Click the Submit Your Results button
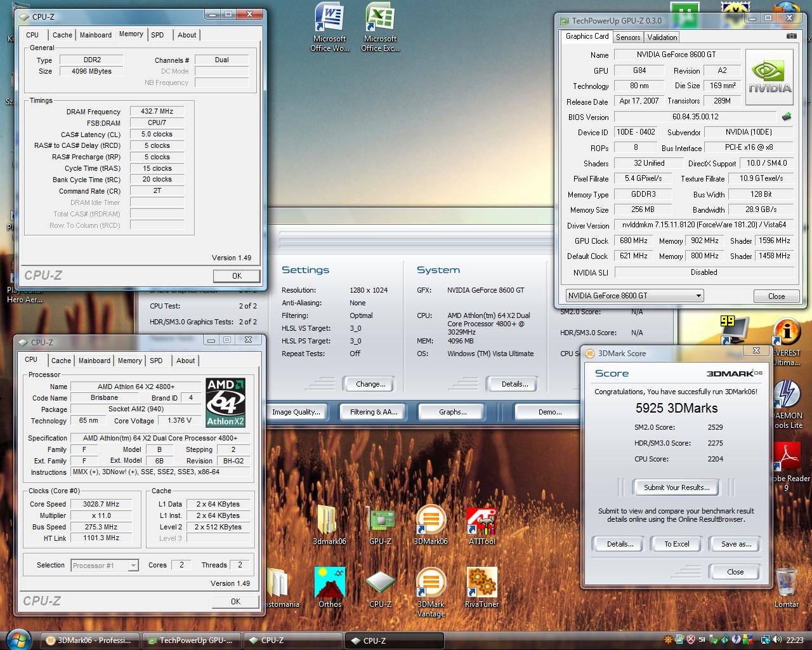Image resolution: width=812 pixels, height=650 pixels. 676,487
